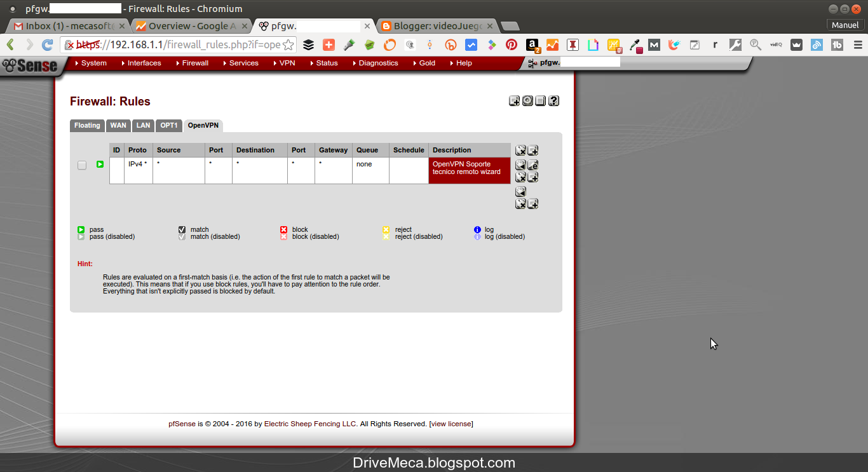
Task: Click the wrench extension icon in Chromium toolbar
Action: click(735, 44)
